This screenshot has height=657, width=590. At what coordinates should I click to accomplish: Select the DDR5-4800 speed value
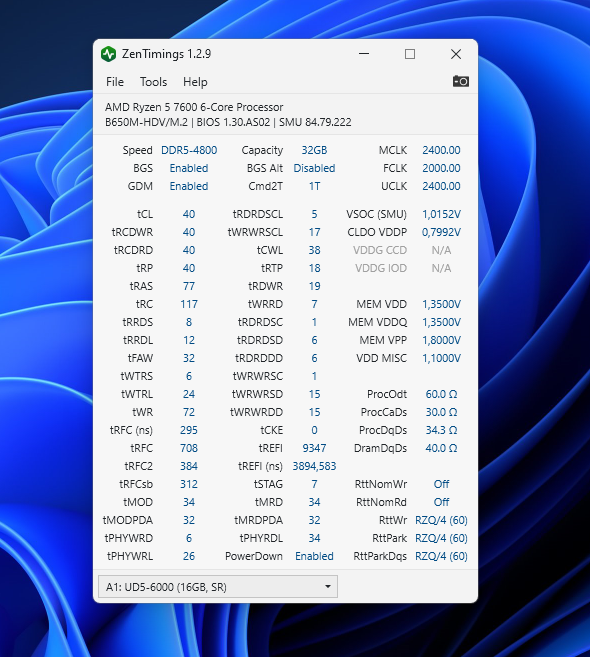189,150
